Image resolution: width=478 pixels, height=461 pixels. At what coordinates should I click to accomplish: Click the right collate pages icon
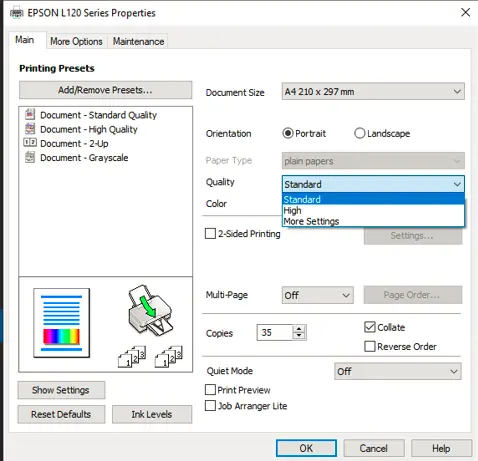[x=169, y=356]
